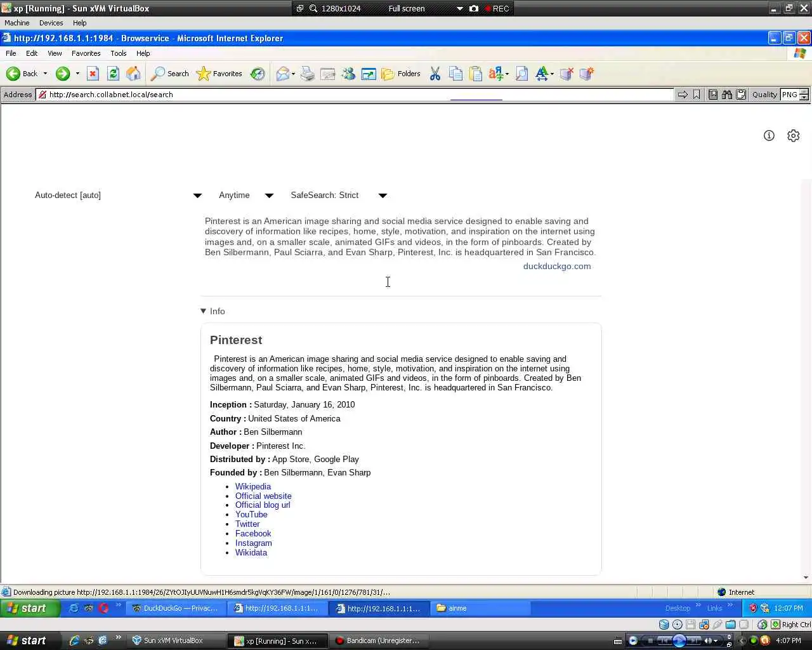
Task: Open the Favorites menu
Action: coord(86,53)
